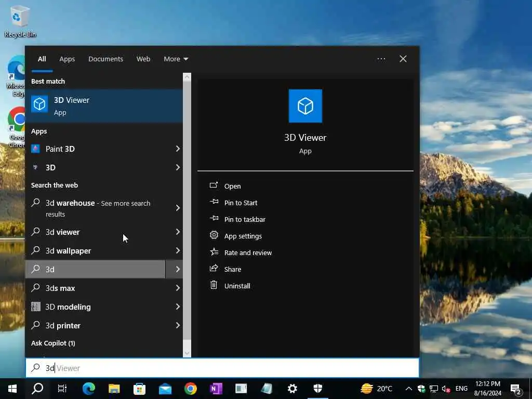Select the highlighted 3d web suggestion
532x399 pixels.
pos(96,269)
